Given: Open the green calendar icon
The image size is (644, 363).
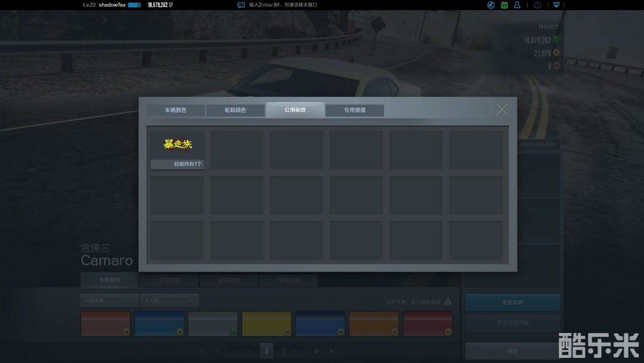Looking at the screenshot, I should click(x=504, y=5).
